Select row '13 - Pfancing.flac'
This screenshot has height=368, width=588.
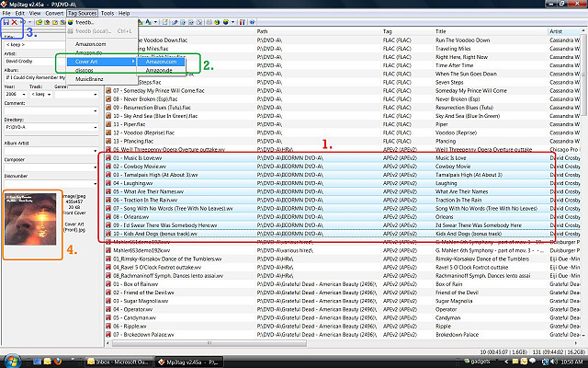342,141
